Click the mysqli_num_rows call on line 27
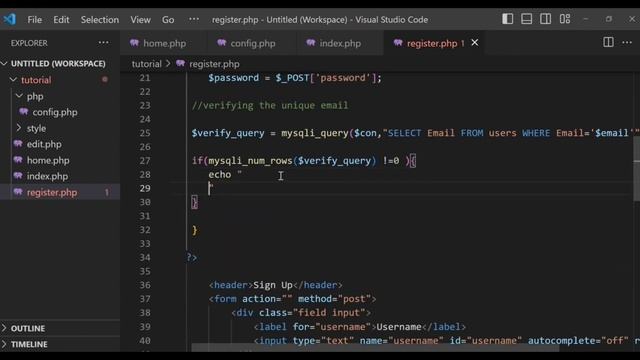The image size is (640, 360). [x=250, y=161]
